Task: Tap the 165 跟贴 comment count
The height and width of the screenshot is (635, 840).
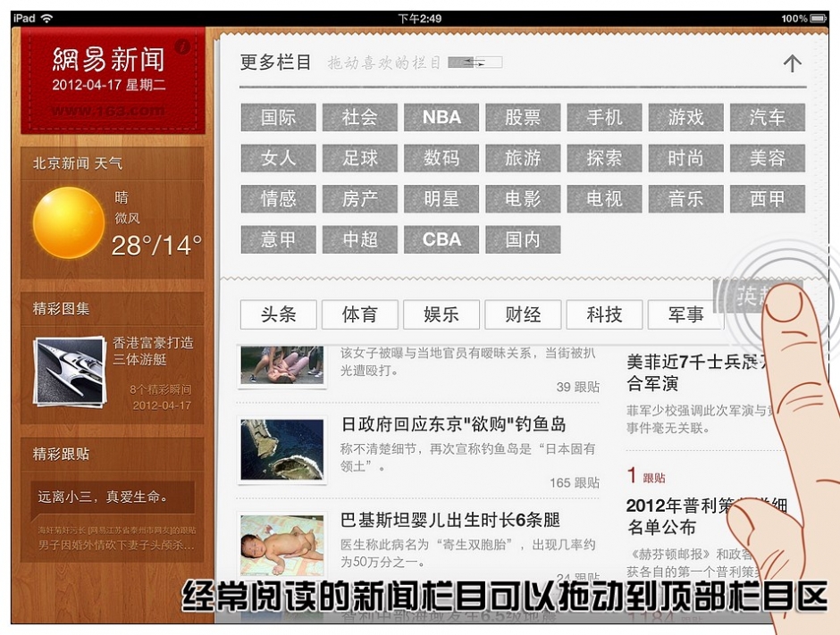Action: 575,483
